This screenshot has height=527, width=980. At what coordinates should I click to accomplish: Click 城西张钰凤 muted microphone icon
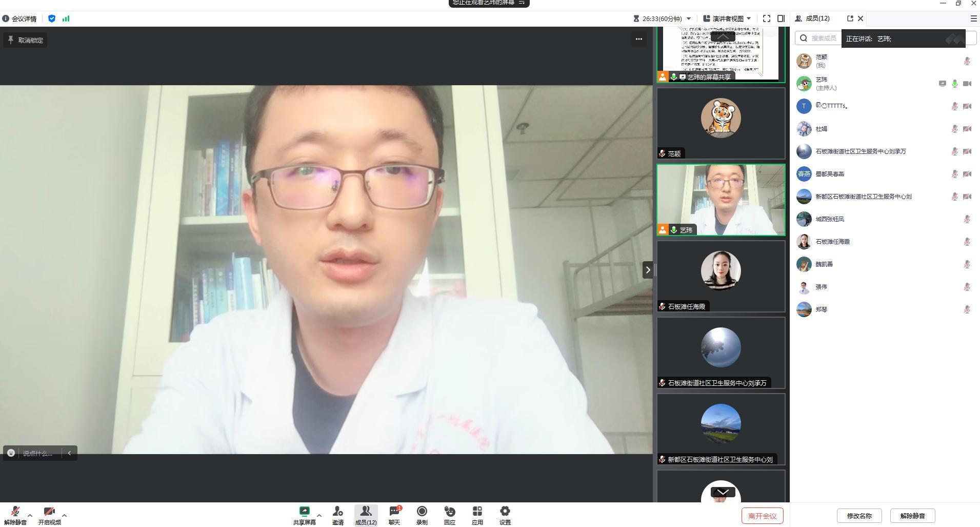click(967, 219)
